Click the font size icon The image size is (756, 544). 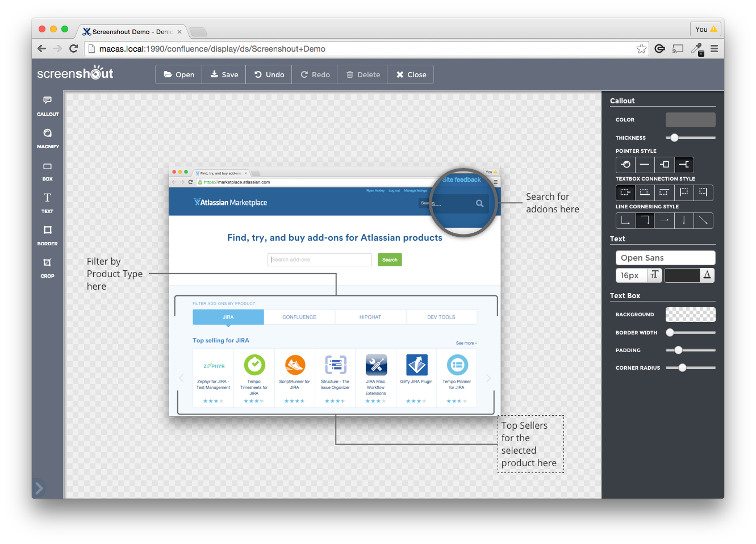[x=655, y=275]
